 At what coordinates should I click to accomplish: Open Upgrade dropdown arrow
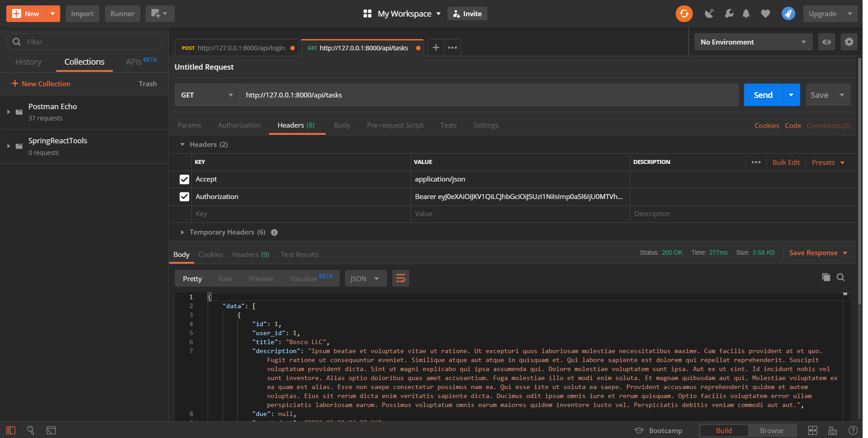[850, 13]
